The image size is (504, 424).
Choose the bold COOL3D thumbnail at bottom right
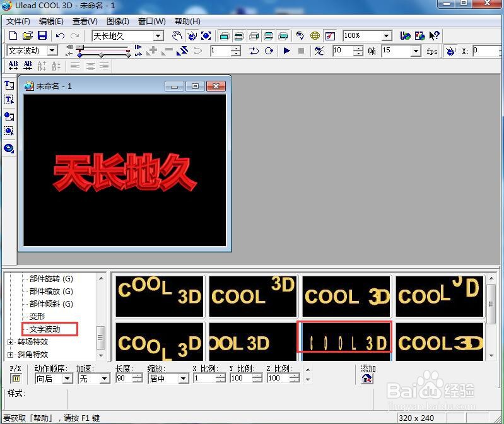pos(440,342)
